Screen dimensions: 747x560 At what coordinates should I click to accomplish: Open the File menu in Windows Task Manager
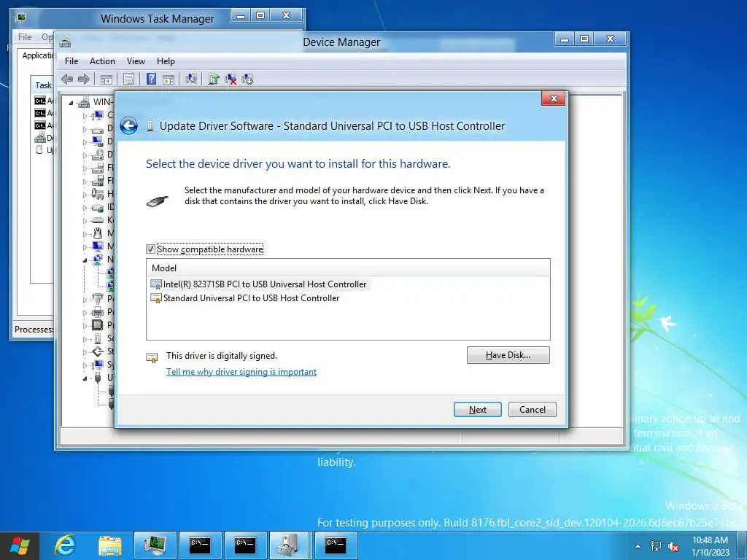[x=25, y=36]
